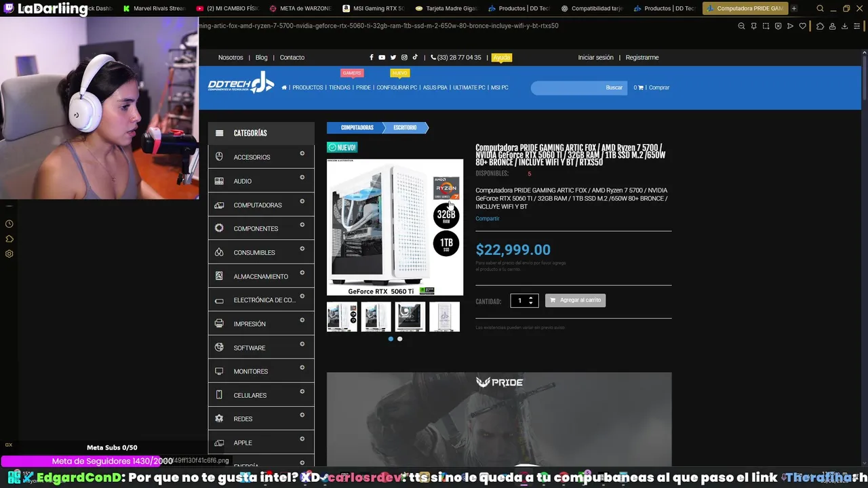
Task: Open the Iniciar sesión link
Action: (x=595, y=58)
